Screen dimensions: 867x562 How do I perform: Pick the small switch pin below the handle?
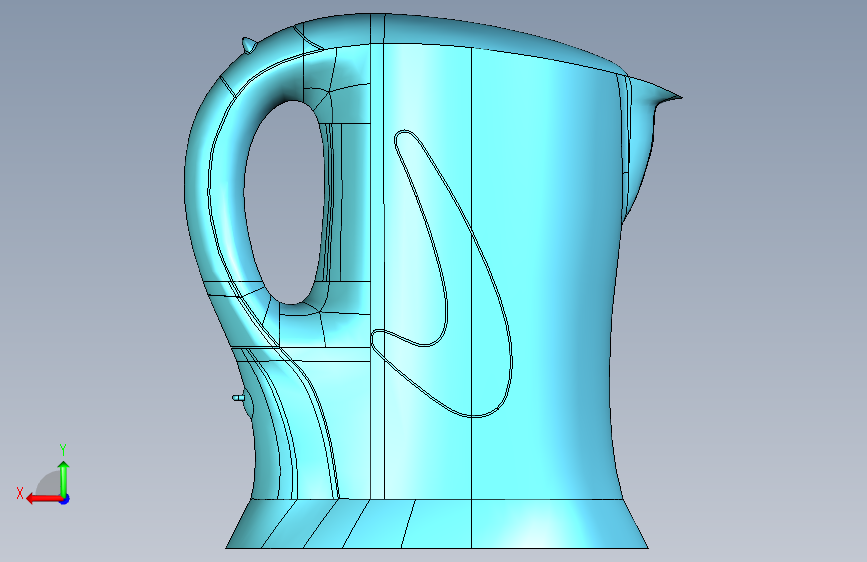click(x=238, y=398)
